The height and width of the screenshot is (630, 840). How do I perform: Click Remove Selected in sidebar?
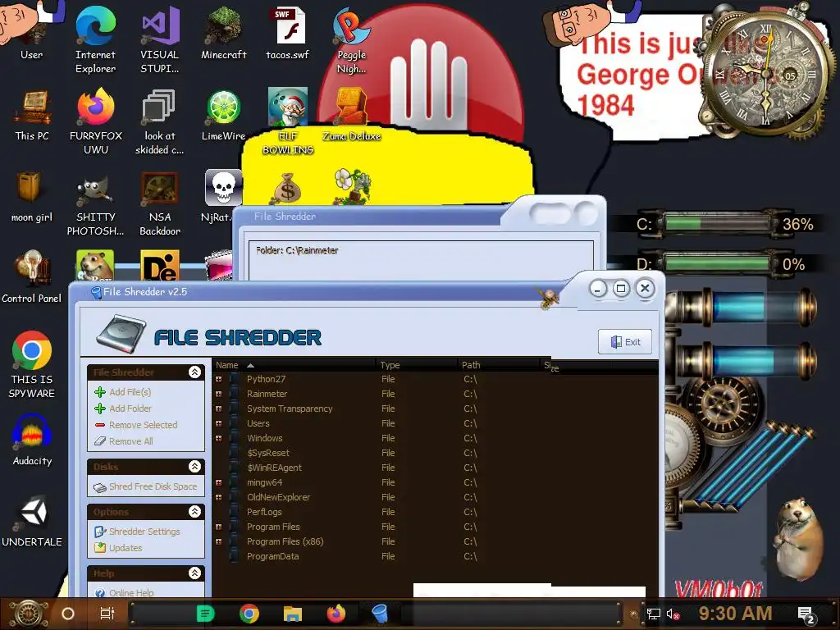(135, 425)
